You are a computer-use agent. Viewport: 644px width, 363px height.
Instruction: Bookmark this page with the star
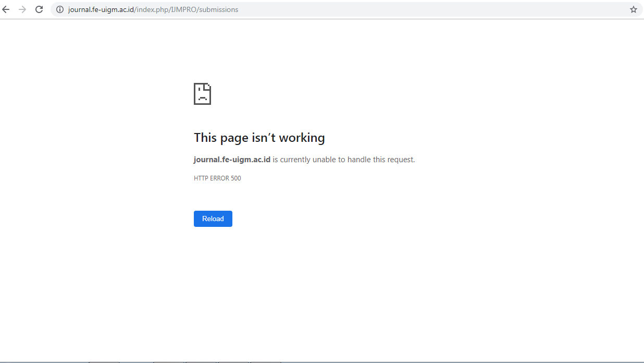[x=633, y=9]
